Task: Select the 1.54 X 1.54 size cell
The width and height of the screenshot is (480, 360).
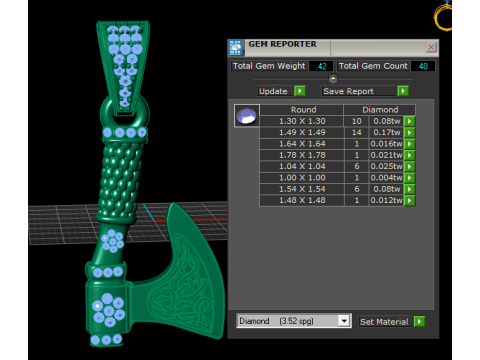Action: coord(302,189)
